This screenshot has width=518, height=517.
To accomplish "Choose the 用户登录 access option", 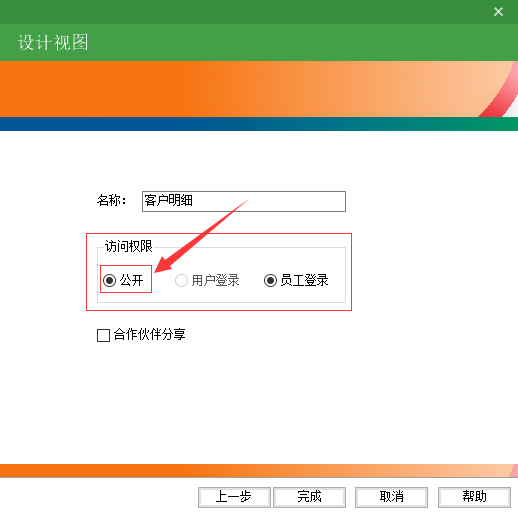I will tap(181, 280).
